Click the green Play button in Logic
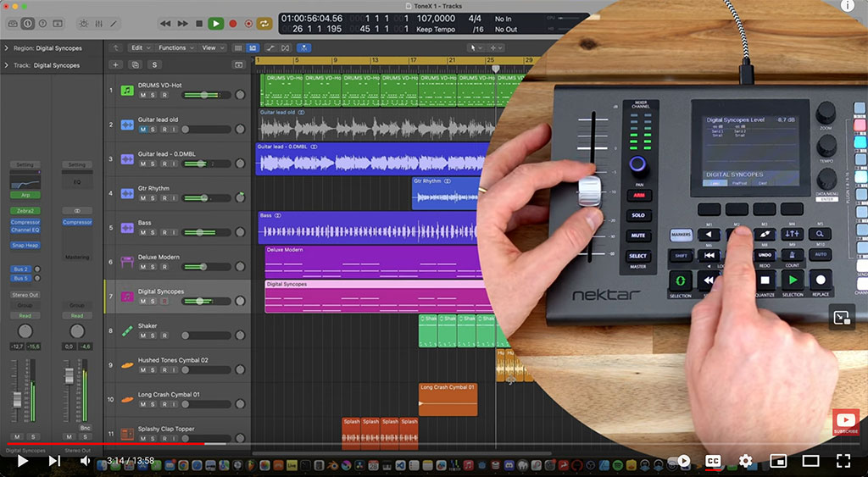The height and width of the screenshot is (477, 868). point(216,24)
